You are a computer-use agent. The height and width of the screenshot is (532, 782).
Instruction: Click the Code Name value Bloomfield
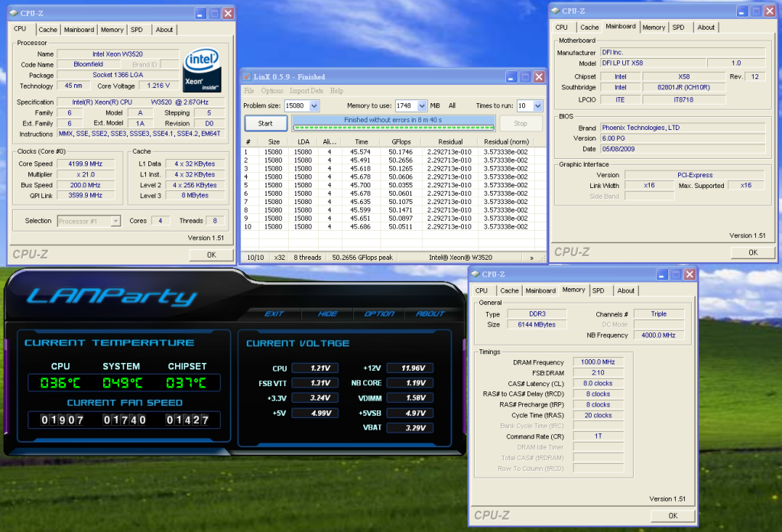point(88,64)
